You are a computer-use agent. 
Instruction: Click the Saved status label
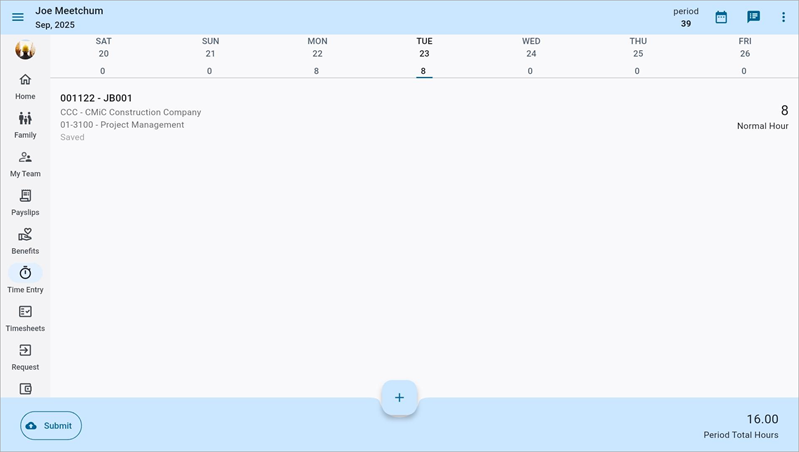click(72, 137)
